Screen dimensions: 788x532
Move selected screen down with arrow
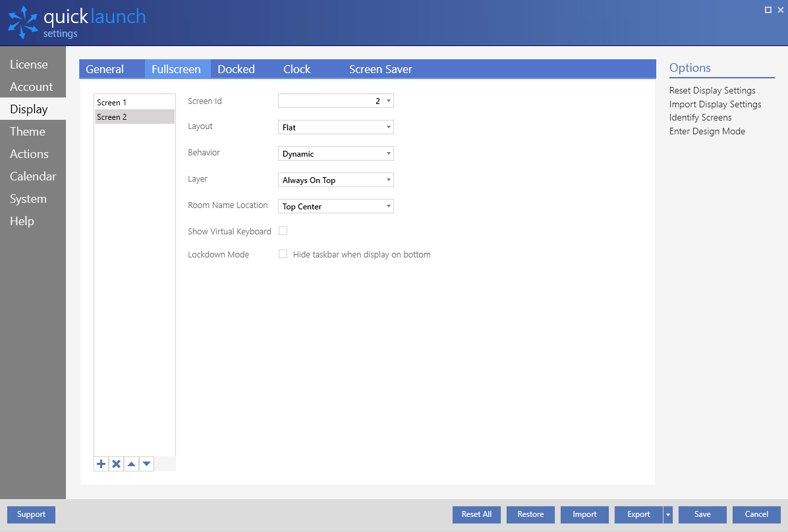tap(146, 464)
